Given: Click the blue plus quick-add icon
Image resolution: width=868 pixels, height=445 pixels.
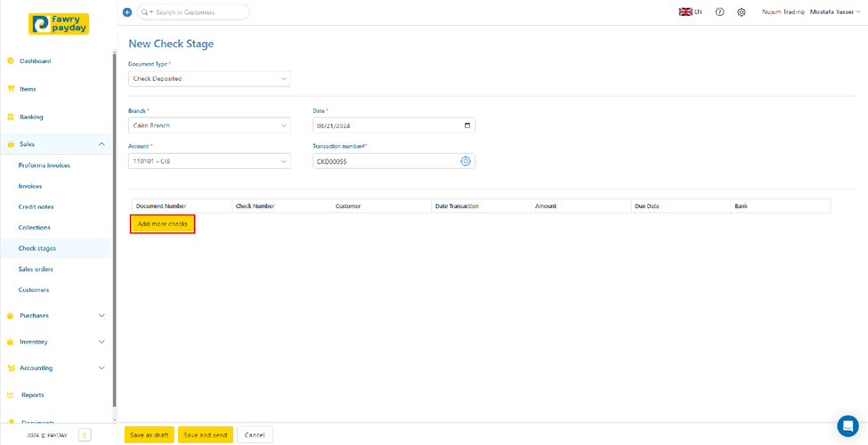Looking at the screenshot, I should pos(126,12).
